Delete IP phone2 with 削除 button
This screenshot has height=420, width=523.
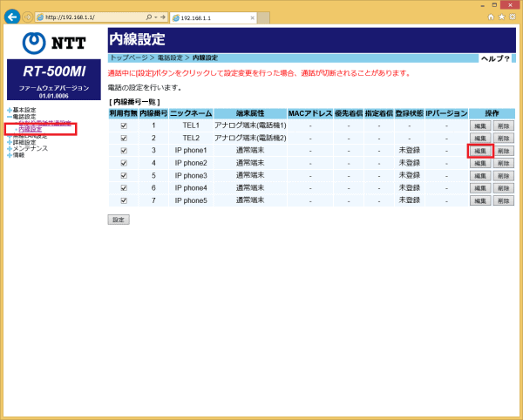(504, 163)
